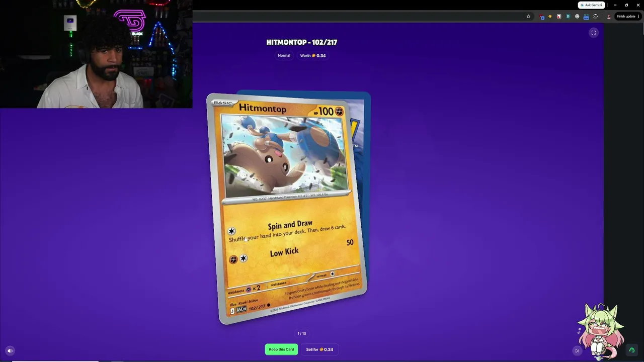
Task: Open the grey circular extension icon
Action: click(577, 16)
